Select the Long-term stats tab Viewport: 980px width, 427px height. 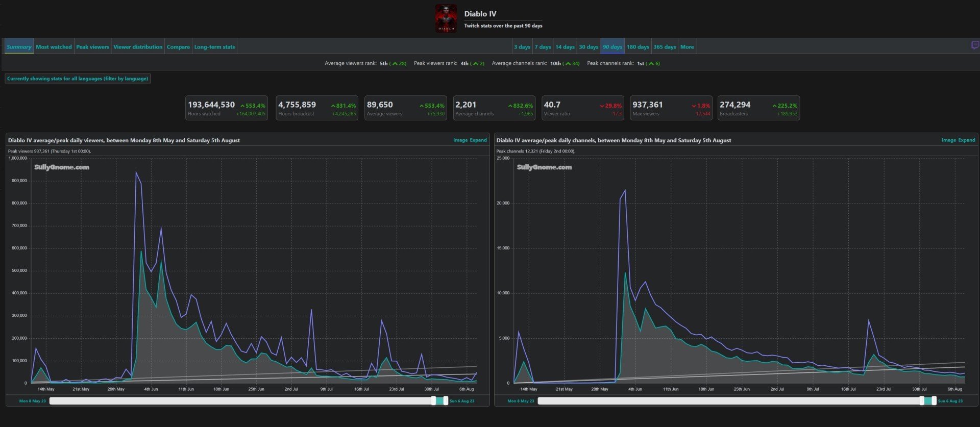[x=214, y=47]
